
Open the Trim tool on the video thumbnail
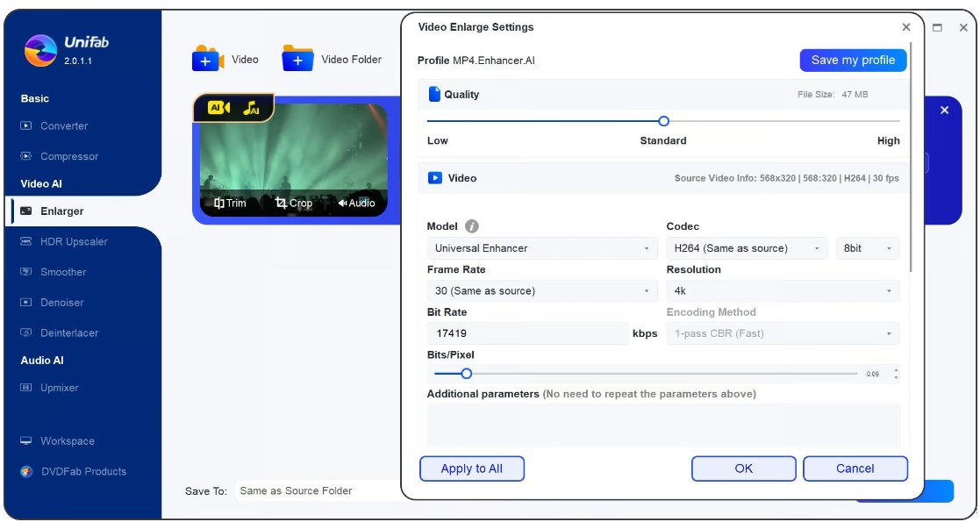230,204
